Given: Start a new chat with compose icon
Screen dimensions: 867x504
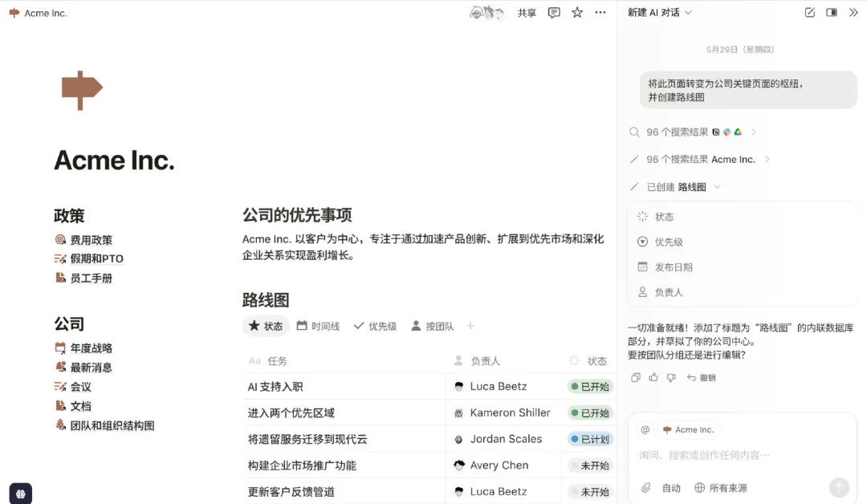Looking at the screenshot, I should pos(809,12).
